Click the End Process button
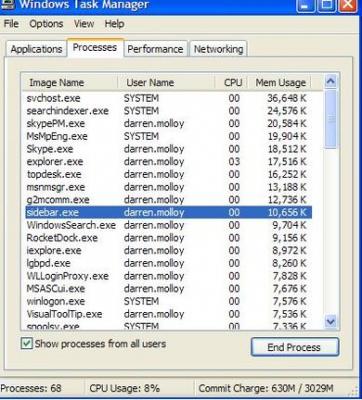The height and width of the screenshot is (400, 362). tap(295, 347)
